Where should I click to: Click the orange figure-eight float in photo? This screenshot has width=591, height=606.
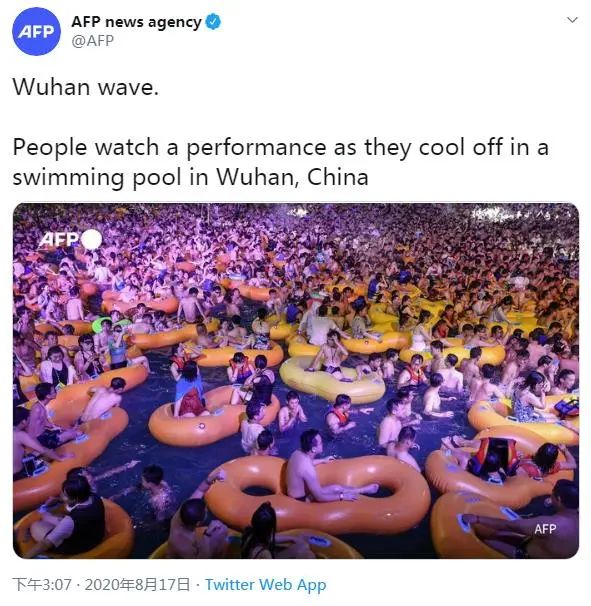click(x=317, y=495)
